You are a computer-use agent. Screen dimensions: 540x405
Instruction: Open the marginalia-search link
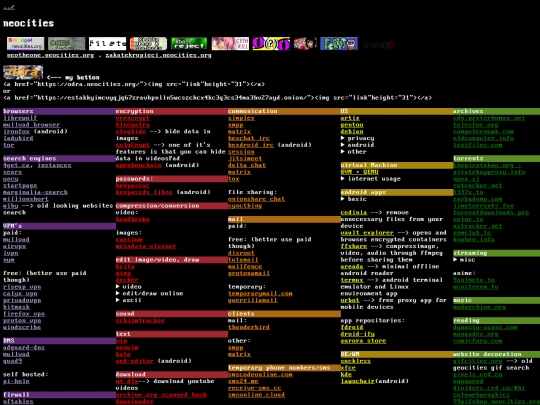coord(35,192)
